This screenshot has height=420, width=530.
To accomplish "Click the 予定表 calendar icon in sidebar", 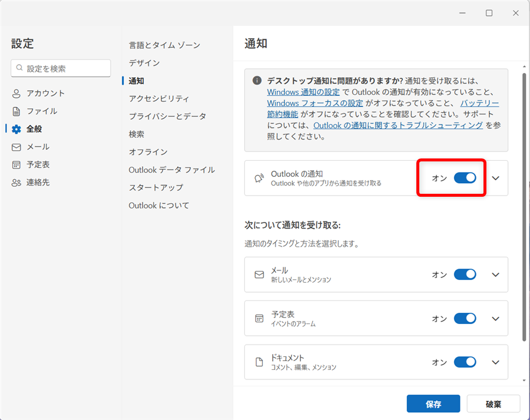I will [16, 165].
